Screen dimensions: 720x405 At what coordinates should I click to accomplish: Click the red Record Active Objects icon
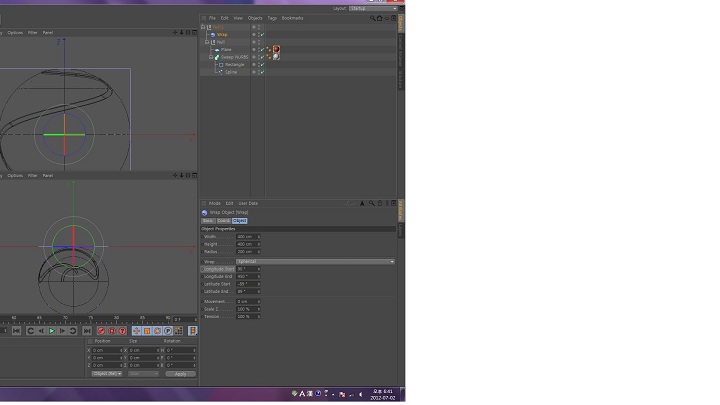(x=101, y=331)
